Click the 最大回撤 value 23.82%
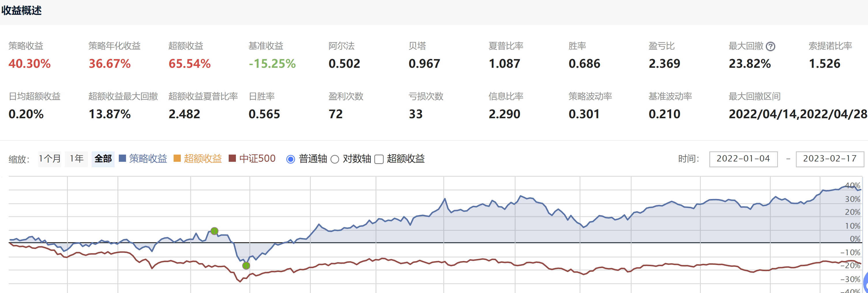The image size is (868, 293). [749, 64]
